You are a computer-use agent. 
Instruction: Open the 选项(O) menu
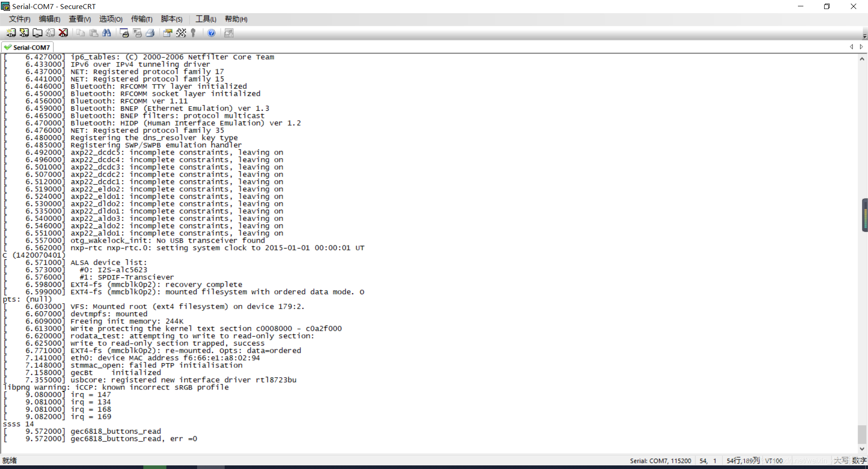coord(111,19)
